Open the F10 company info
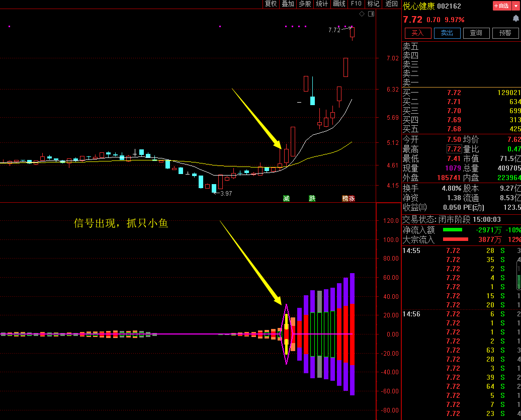The image size is (521, 420). point(356,4)
